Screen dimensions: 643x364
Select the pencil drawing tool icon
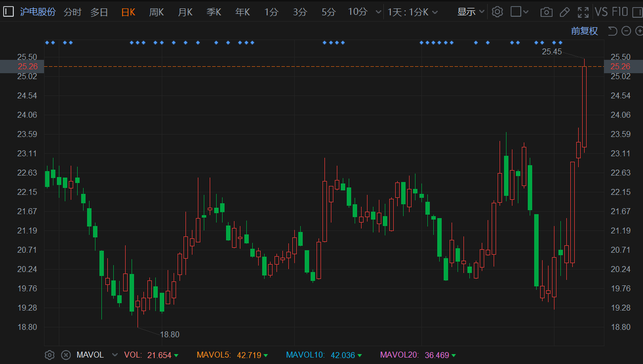[x=564, y=12]
